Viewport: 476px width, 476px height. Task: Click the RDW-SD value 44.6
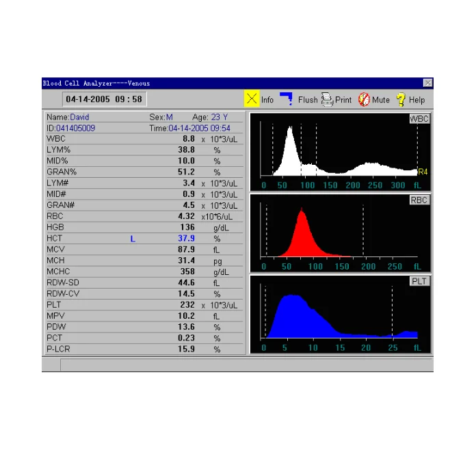(x=186, y=282)
